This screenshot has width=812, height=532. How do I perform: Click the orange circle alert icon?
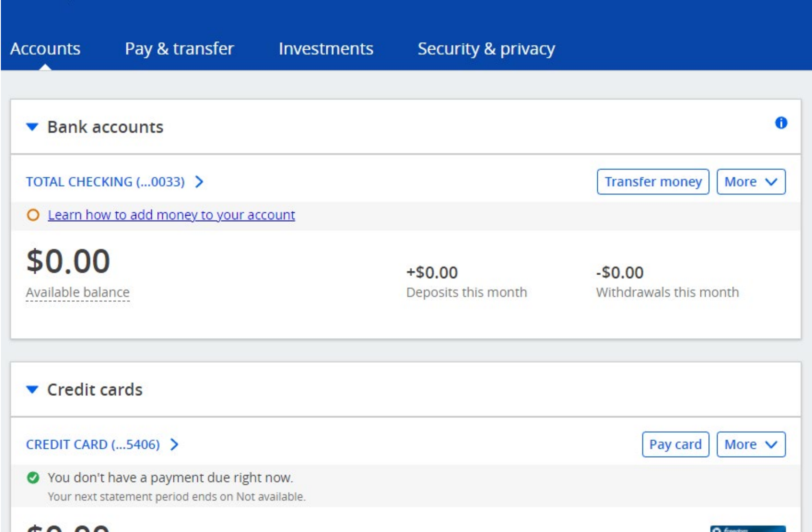point(33,215)
